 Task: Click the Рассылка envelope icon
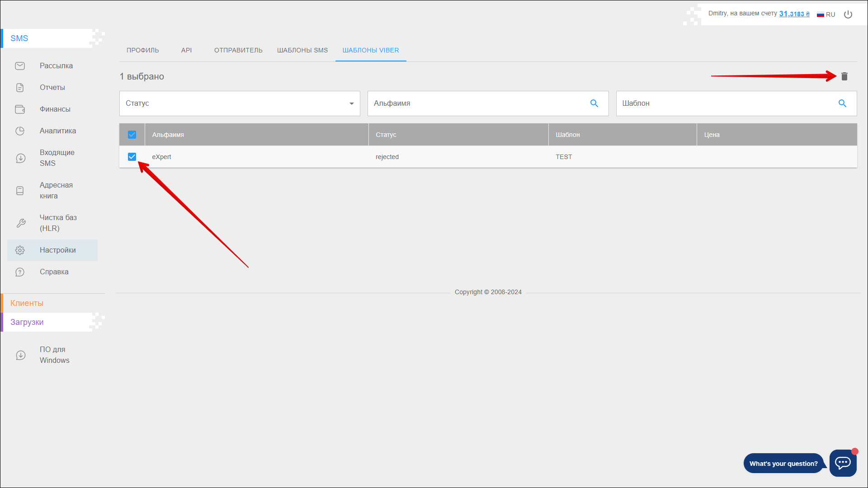(x=20, y=66)
